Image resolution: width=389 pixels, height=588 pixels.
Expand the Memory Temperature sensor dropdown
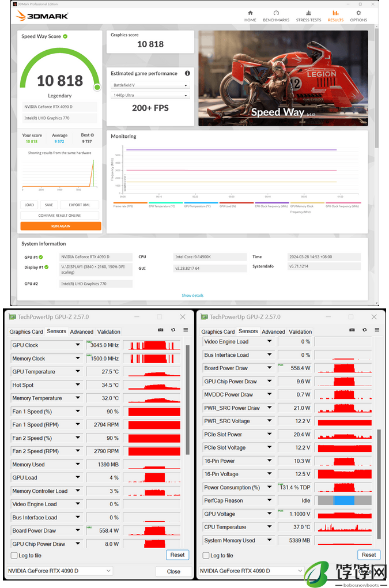pos(78,398)
